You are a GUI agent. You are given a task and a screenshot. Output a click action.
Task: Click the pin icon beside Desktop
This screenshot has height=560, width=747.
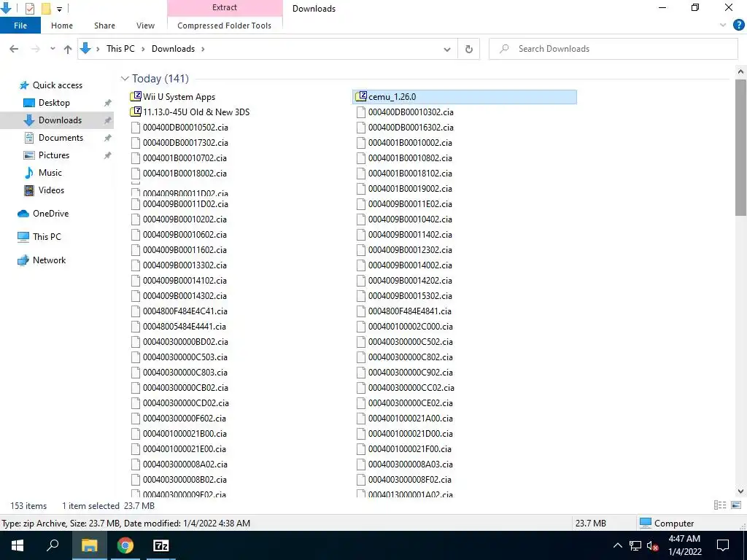[x=108, y=103]
